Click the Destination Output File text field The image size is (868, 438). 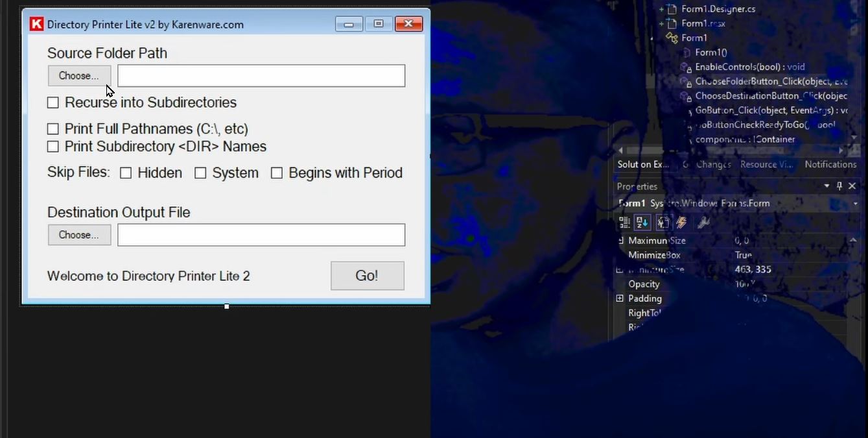click(261, 235)
